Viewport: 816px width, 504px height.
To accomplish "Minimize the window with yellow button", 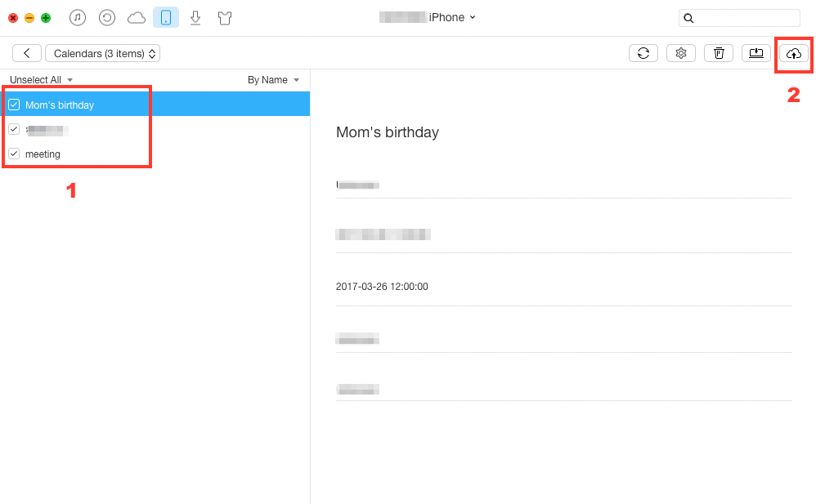I will click(x=29, y=18).
